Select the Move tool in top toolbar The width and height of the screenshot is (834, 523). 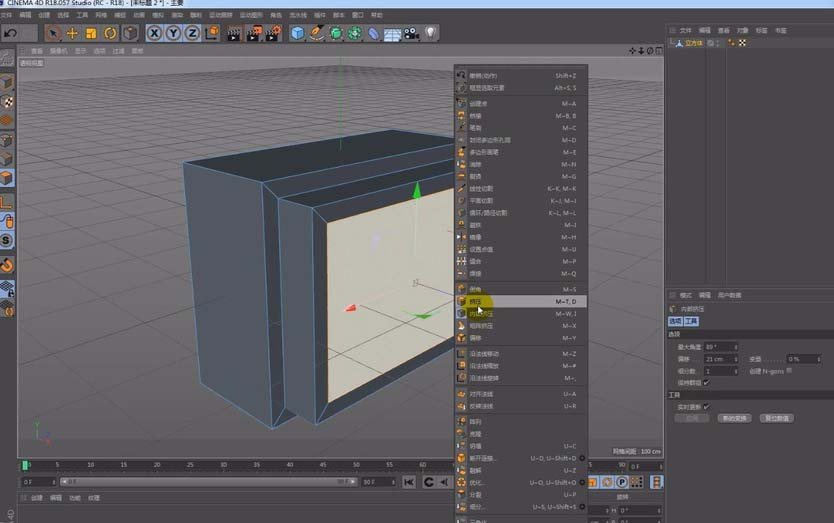click(x=72, y=33)
